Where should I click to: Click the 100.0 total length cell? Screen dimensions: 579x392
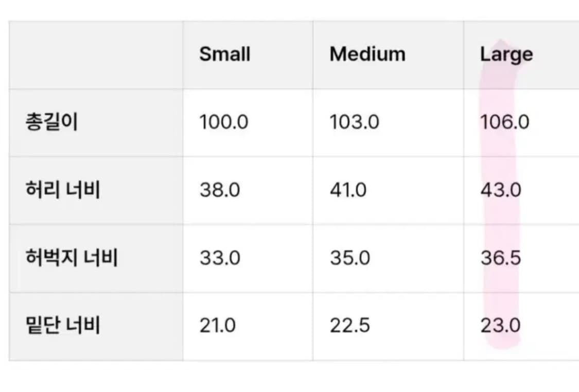[x=224, y=122]
